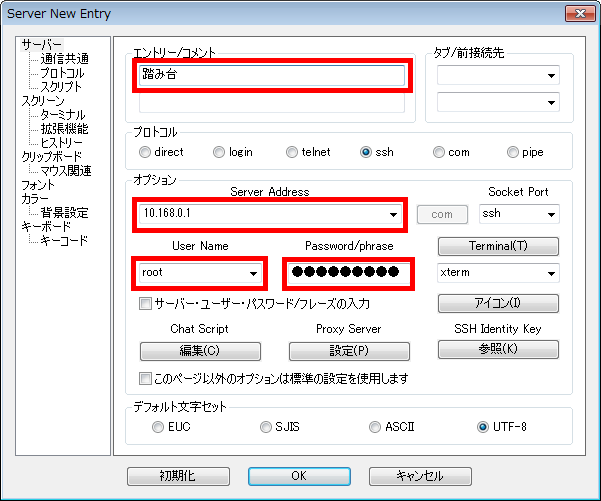Open フォント settings category
This screenshot has height=501, width=601.
click(x=38, y=185)
